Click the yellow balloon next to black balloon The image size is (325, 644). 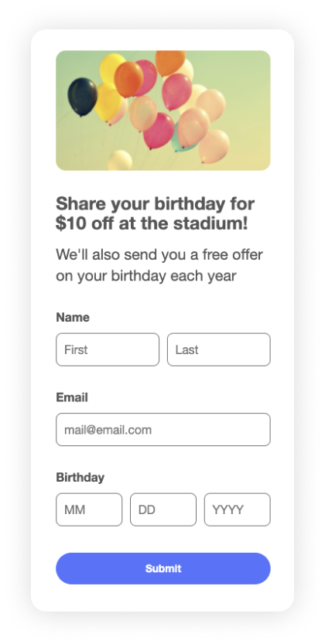(x=107, y=102)
